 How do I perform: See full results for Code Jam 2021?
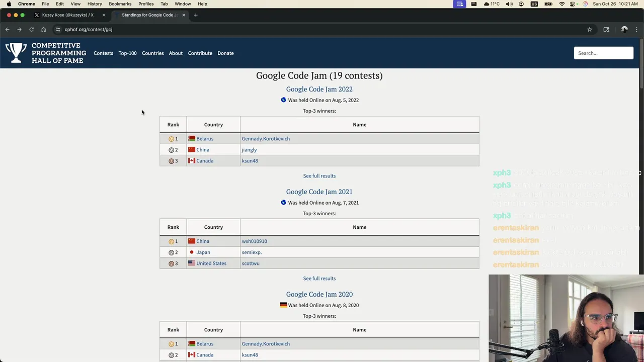click(319, 279)
